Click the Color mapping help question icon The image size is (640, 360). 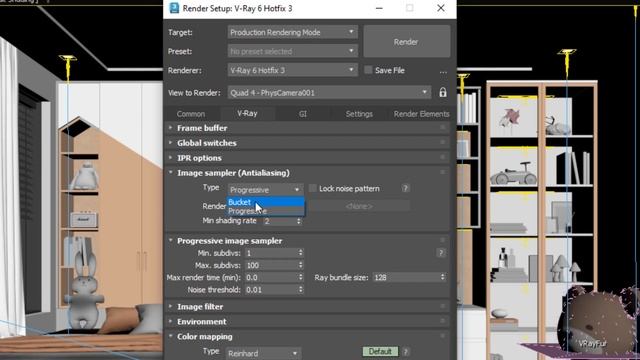(406, 351)
